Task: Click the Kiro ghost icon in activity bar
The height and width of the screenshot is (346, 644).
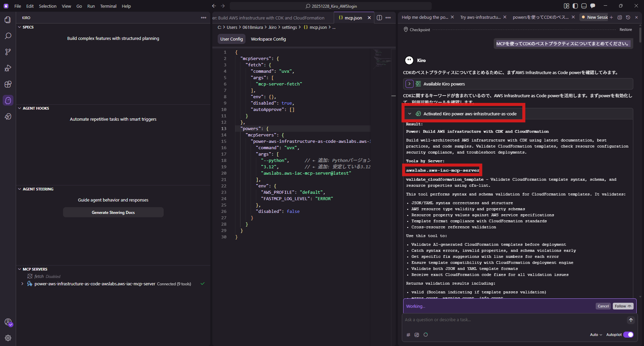Action: coord(8,100)
